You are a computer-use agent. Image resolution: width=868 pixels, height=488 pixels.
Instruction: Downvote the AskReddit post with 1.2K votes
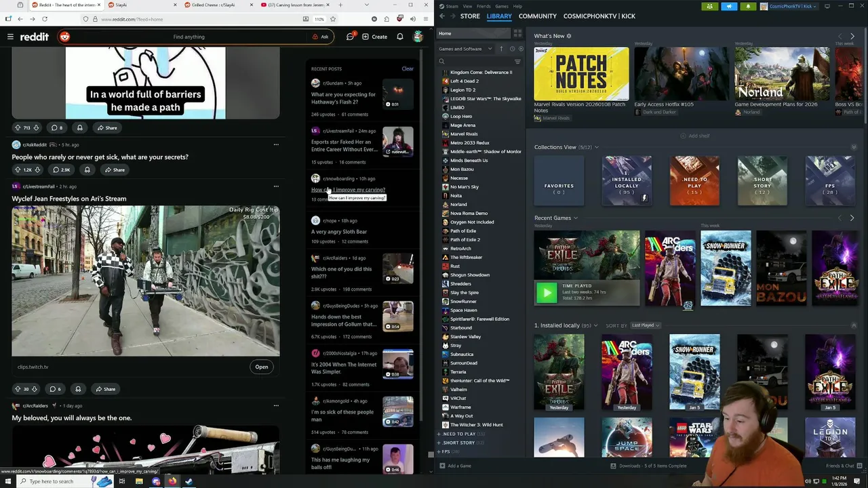pyautogui.click(x=37, y=169)
